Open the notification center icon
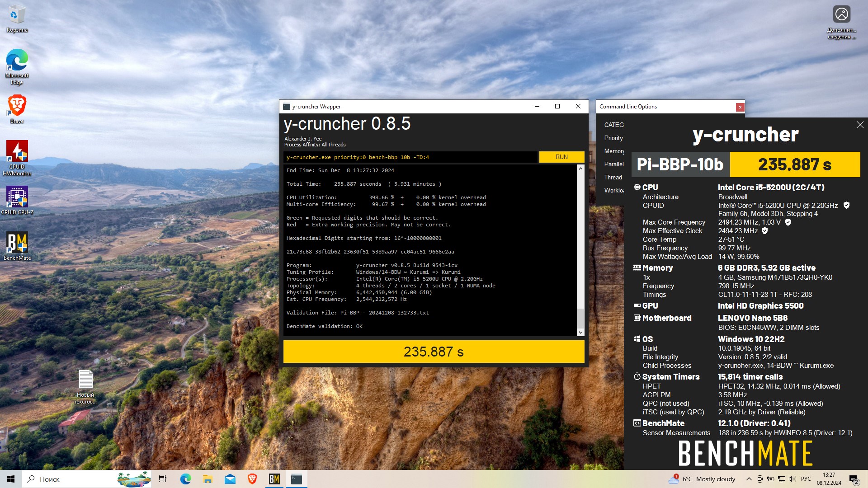868x488 pixels. pyautogui.click(x=854, y=479)
